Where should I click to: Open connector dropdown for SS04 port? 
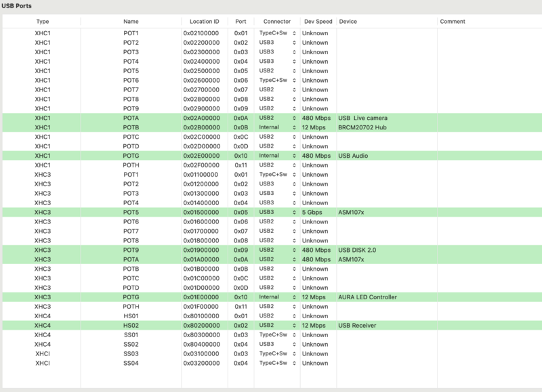coord(294,363)
